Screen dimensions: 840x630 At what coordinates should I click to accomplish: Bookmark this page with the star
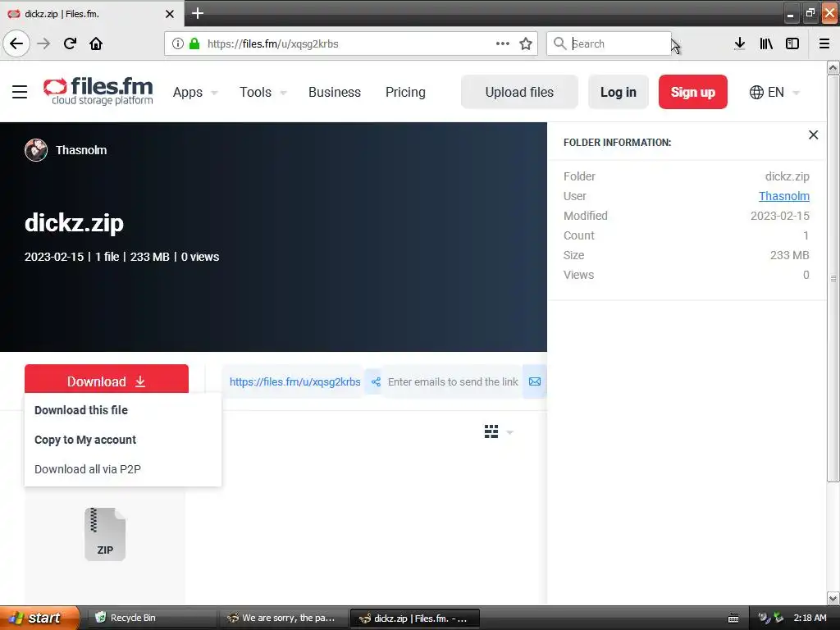pos(526,43)
